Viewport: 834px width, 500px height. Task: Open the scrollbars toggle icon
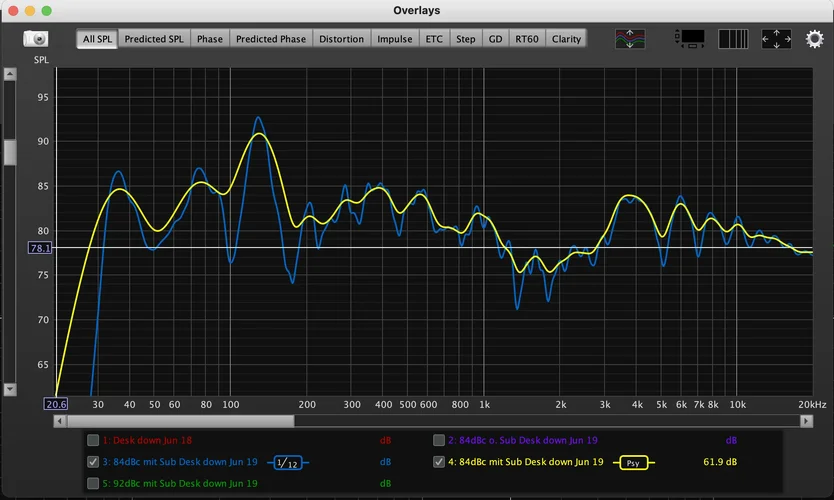click(x=690, y=39)
